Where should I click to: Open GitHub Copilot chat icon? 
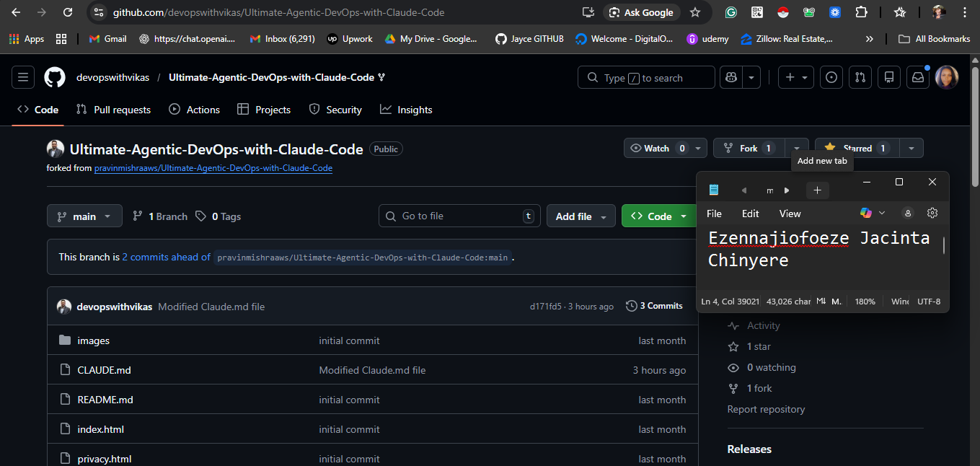[x=732, y=77]
